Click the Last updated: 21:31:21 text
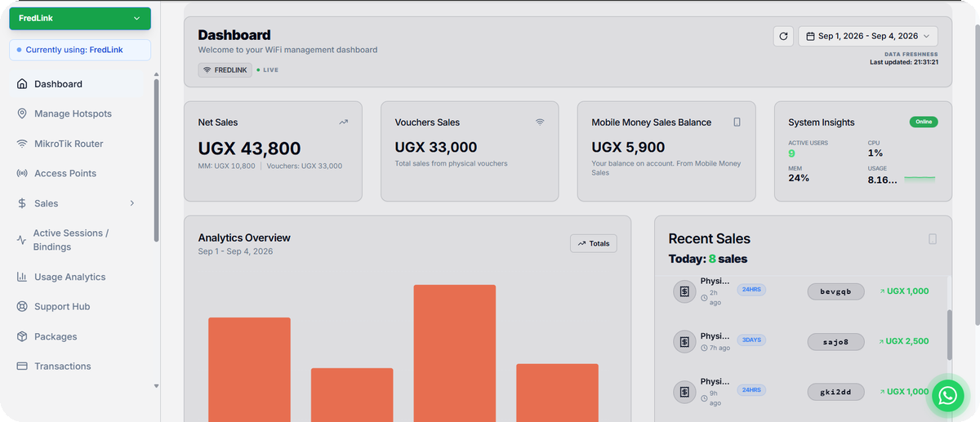Viewport: 980px width, 422px height. coord(904,62)
